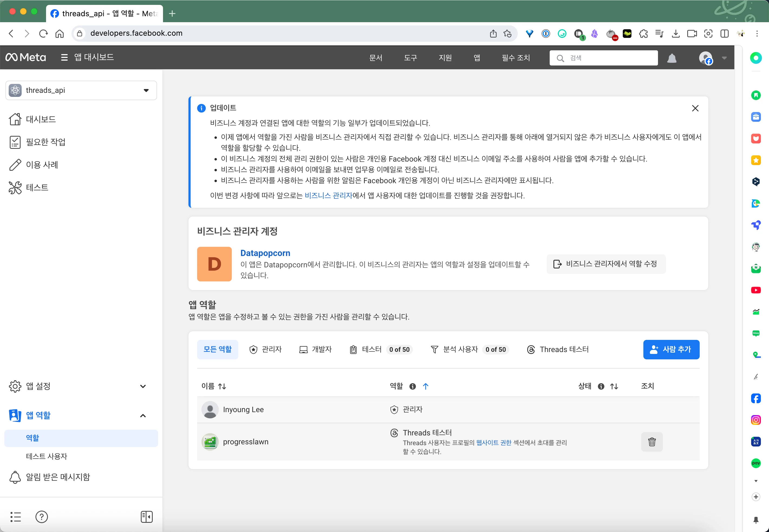Image resolution: width=769 pixels, height=532 pixels.
Task: Click the Meta logo
Action: tap(26, 57)
